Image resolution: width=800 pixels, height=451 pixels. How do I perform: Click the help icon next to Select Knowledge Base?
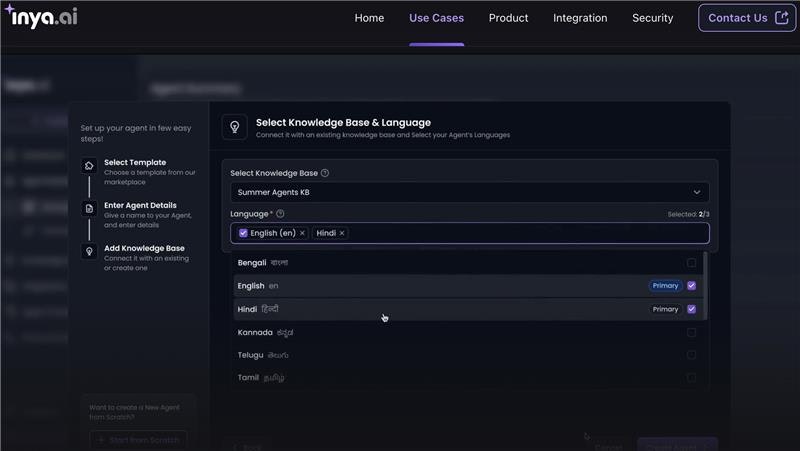pos(325,173)
